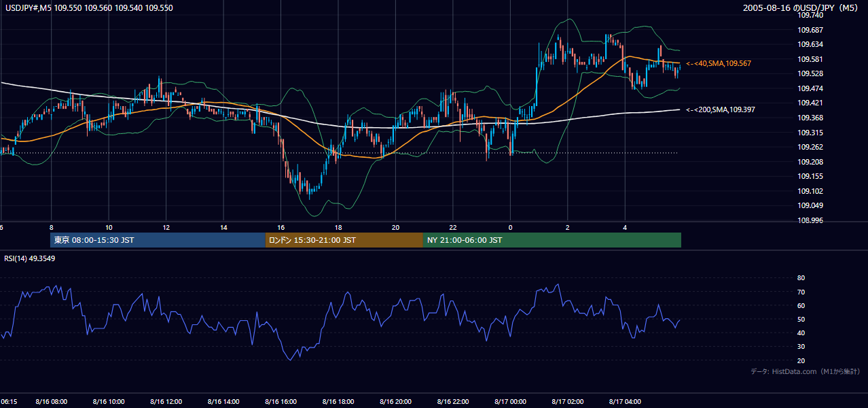The width and height of the screenshot is (868, 408).
Task: Click the RSI(14) 49.3549 indicator label
Action: click(x=30, y=258)
